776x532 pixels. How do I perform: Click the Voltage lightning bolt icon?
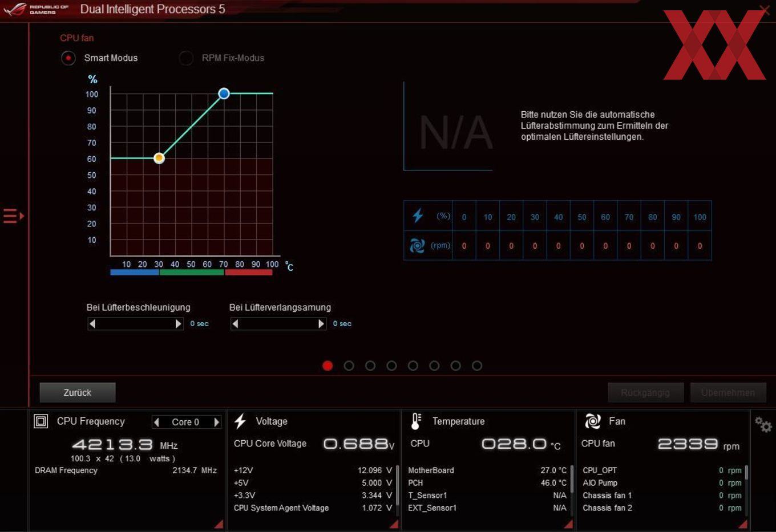(x=240, y=421)
